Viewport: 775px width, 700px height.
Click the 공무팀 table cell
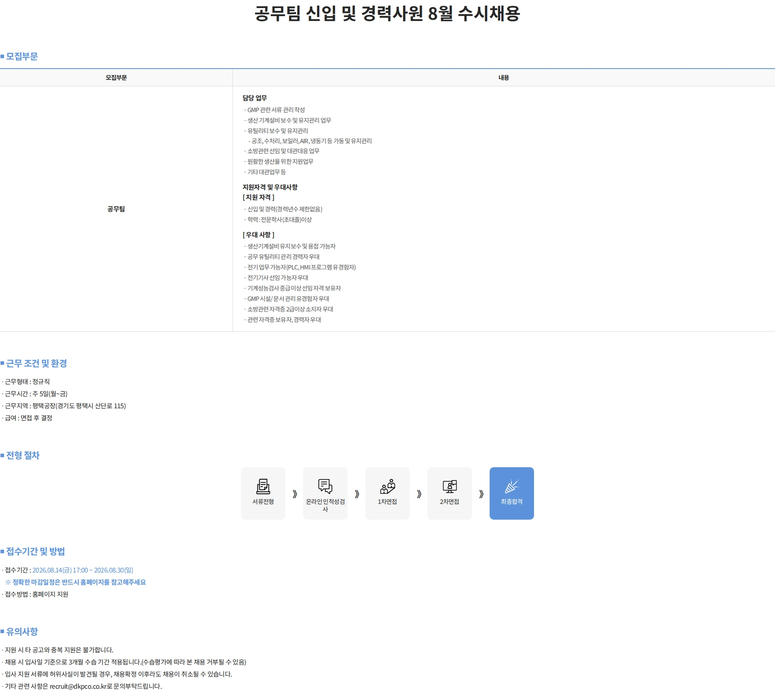point(116,209)
